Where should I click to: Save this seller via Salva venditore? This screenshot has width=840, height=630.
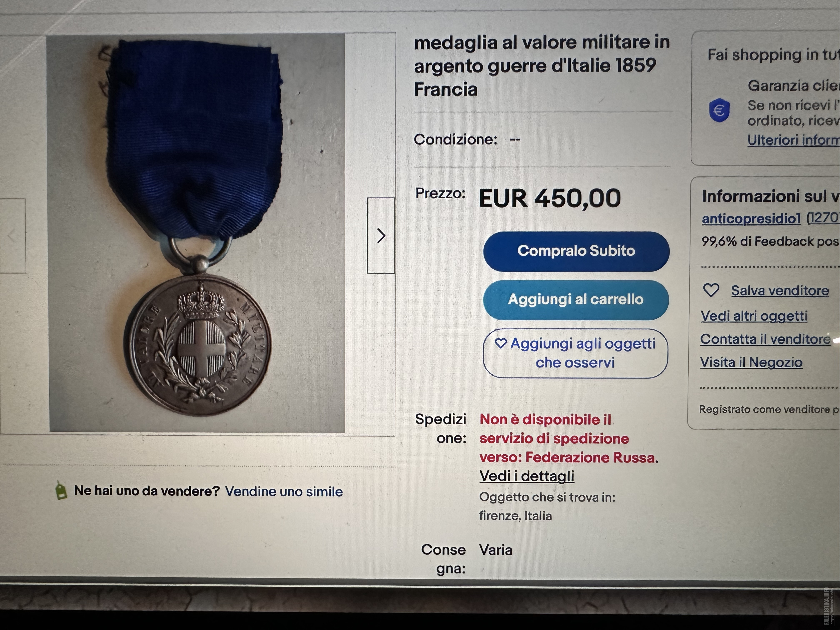[x=780, y=290]
